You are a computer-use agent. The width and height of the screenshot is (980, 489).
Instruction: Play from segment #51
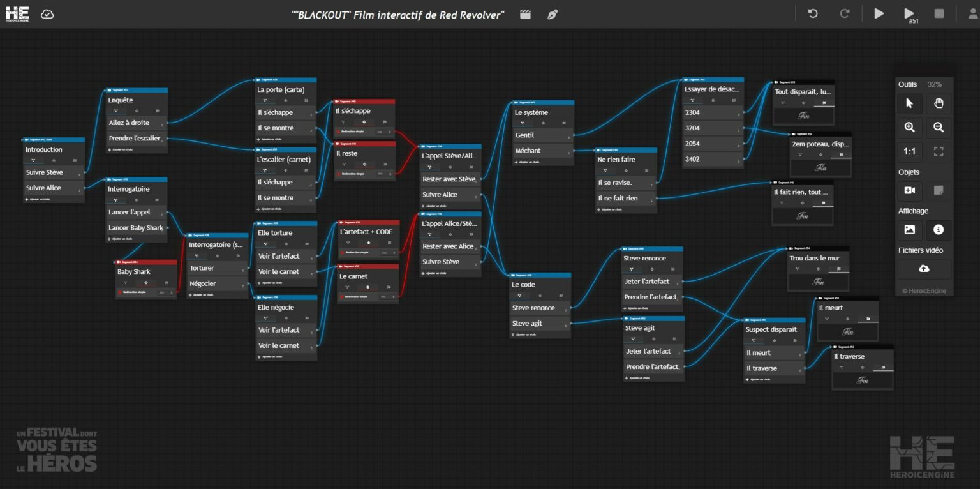click(910, 15)
